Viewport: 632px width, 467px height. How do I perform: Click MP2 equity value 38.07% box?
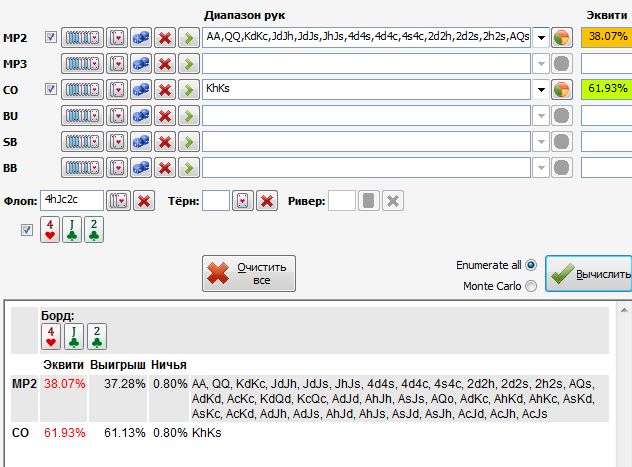point(606,37)
